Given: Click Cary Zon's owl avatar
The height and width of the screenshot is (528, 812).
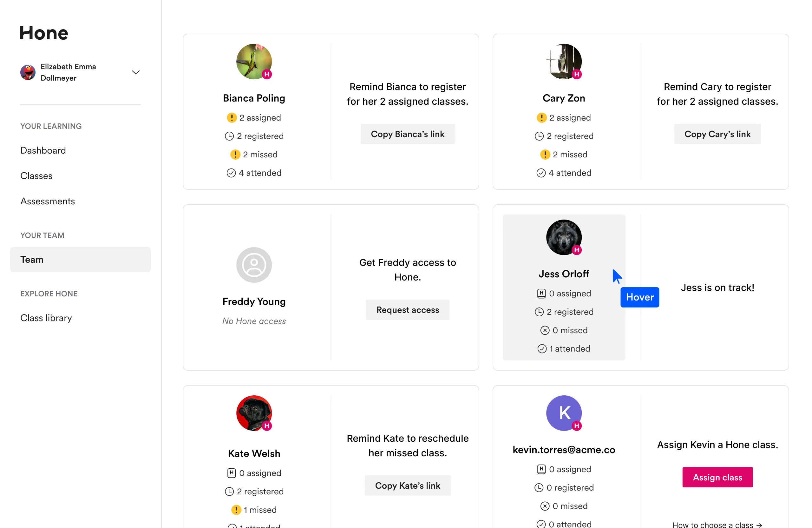Looking at the screenshot, I should point(564,62).
